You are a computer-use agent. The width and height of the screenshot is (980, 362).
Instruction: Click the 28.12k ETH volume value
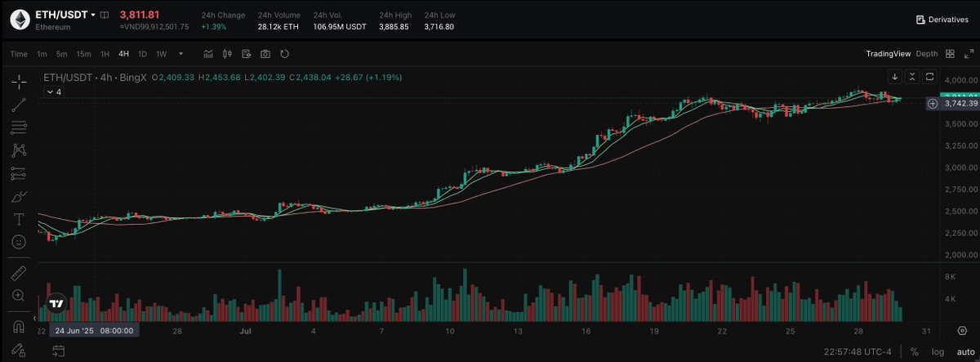click(279, 27)
